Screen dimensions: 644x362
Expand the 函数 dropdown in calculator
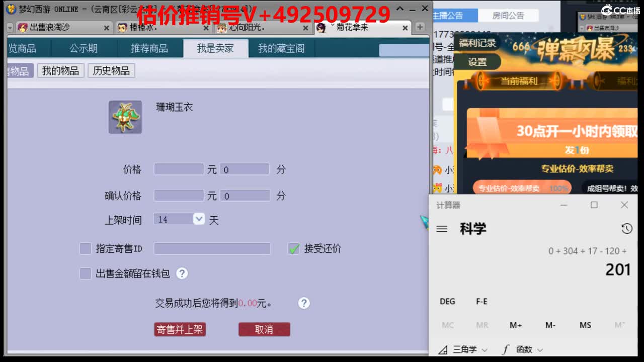coord(522,349)
